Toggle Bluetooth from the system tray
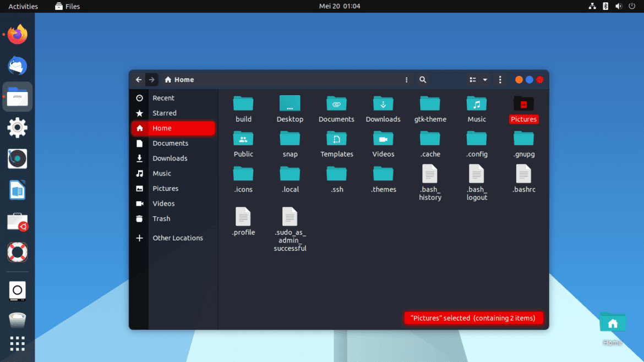 click(605, 6)
